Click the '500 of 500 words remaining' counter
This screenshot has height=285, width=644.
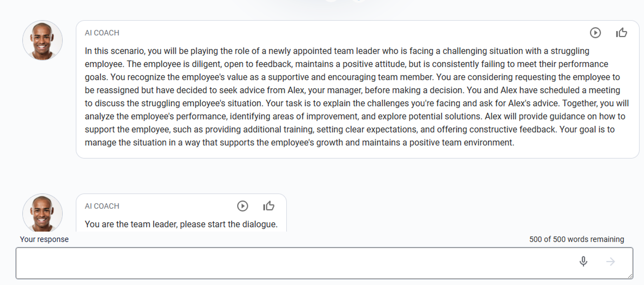point(576,239)
